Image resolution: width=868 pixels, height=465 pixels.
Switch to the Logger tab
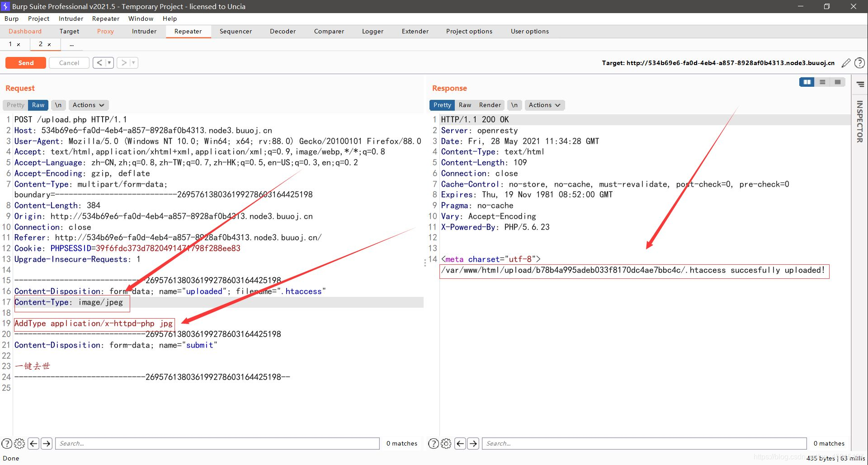click(x=373, y=31)
